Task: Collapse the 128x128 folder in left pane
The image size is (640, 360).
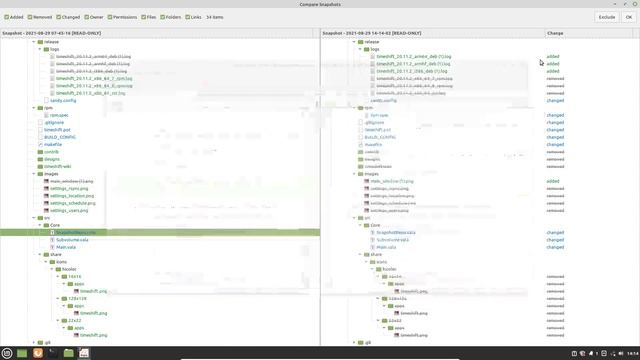Action: click(x=58, y=299)
